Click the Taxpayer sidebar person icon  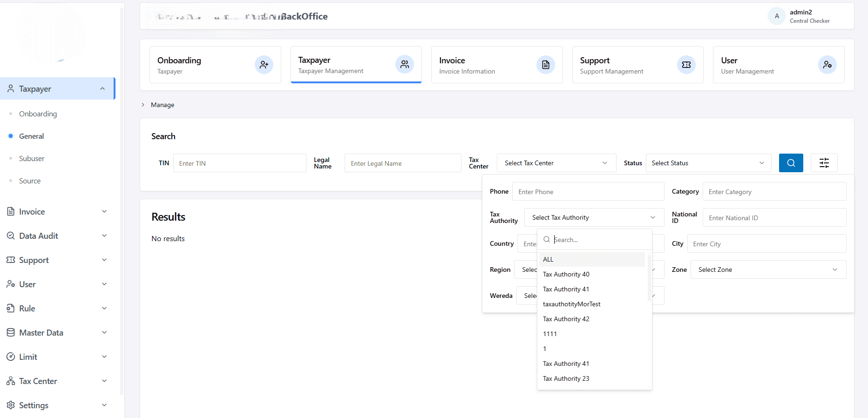(x=11, y=88)
